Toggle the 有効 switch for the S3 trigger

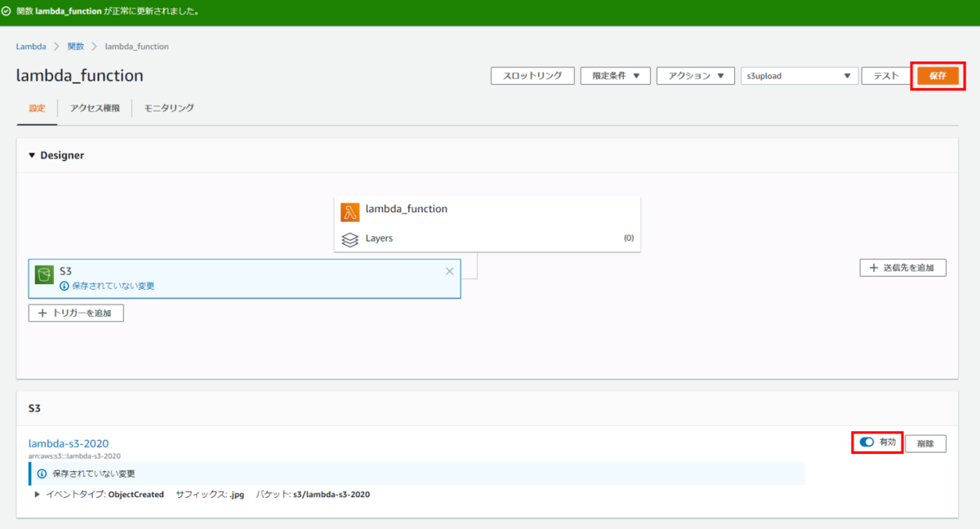867,442
